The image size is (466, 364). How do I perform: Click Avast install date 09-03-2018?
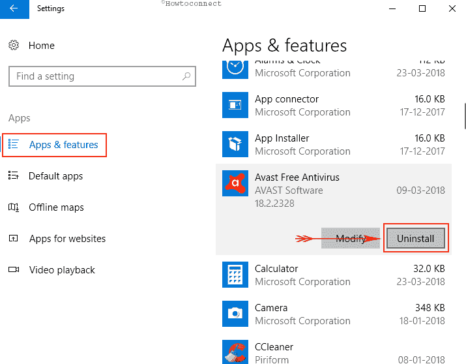[421, 190]
